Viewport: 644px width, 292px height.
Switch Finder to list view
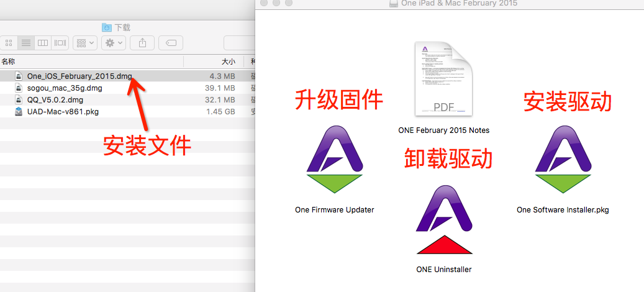[x=26, y=43]
